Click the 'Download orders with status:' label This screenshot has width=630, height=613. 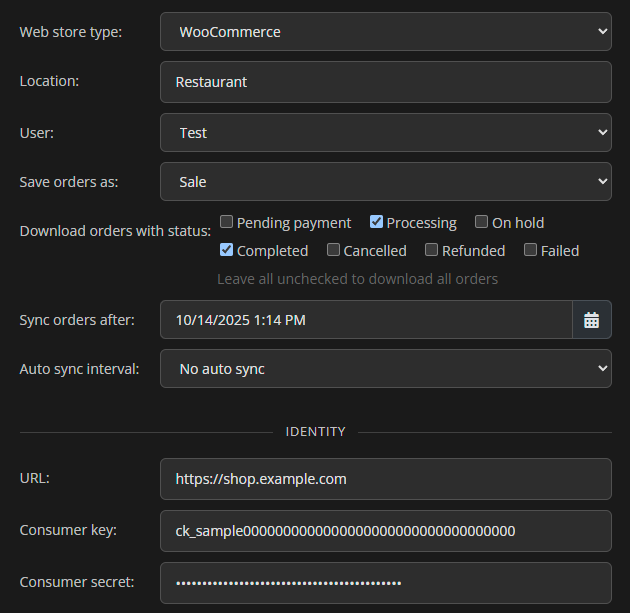(115, 231)
